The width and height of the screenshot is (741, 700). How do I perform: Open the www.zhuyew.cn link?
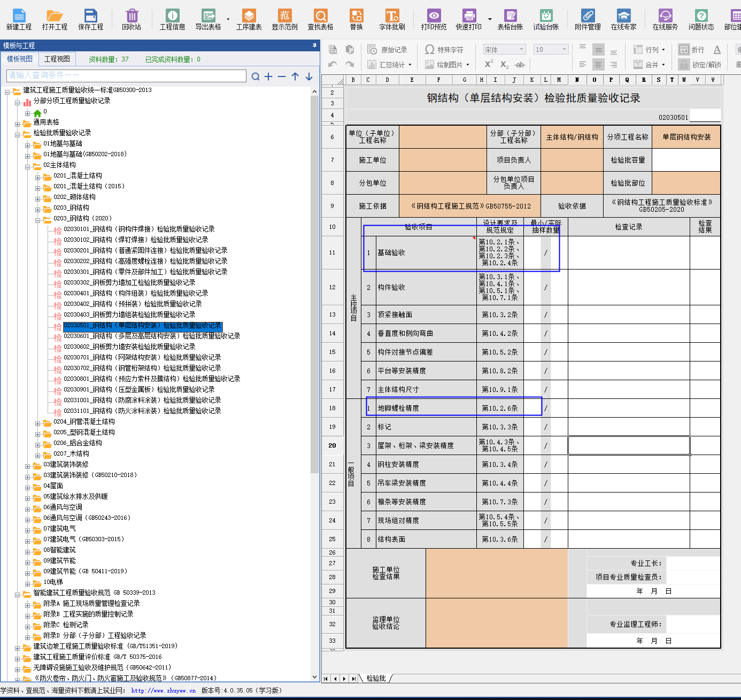point(164,690)
